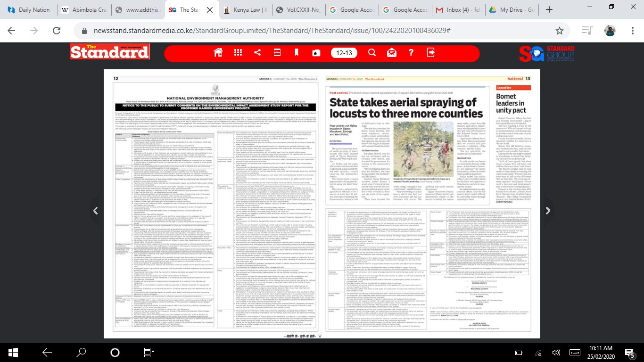Bookmark this page with the bookmark icon

(x=297, y=52)
